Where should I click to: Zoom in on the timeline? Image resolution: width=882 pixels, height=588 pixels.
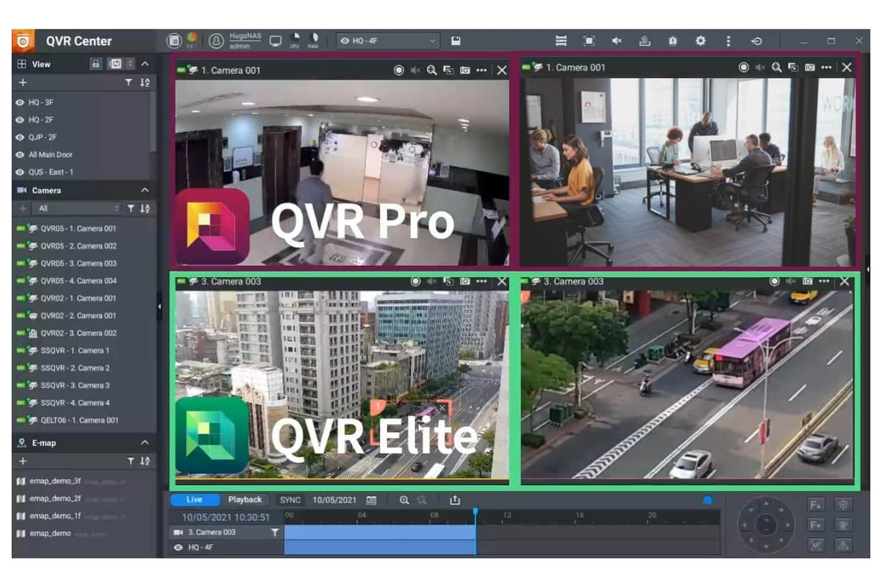404,500
